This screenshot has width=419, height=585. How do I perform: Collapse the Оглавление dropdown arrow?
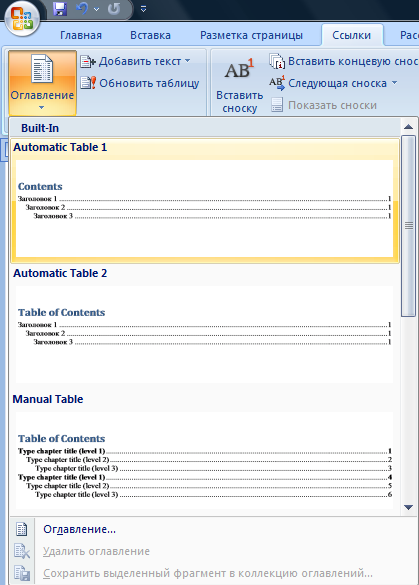pos(41,107)
